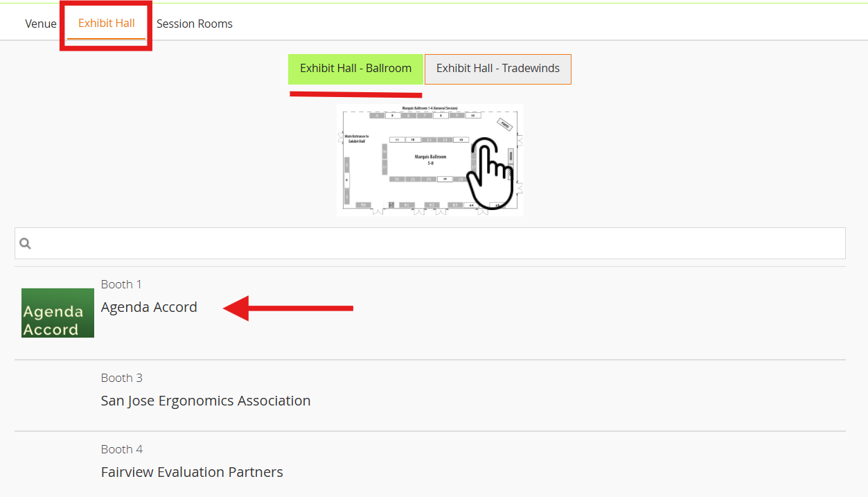Open the Agenda Accord exhibitor name

point(149,307)
